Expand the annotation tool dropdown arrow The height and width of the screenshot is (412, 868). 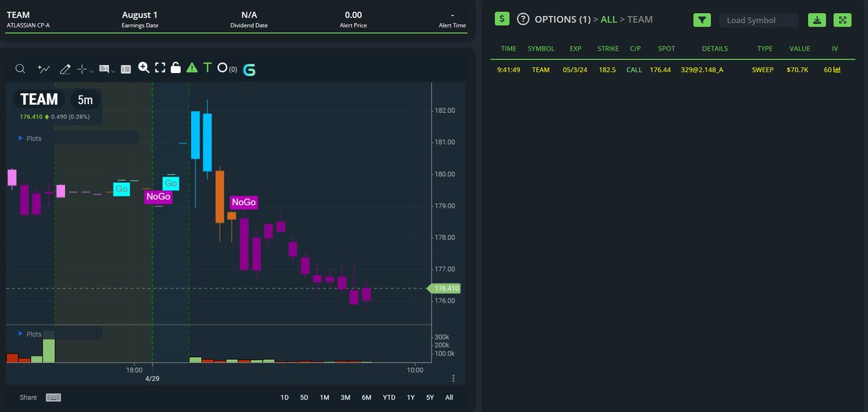tap(113, 70)
